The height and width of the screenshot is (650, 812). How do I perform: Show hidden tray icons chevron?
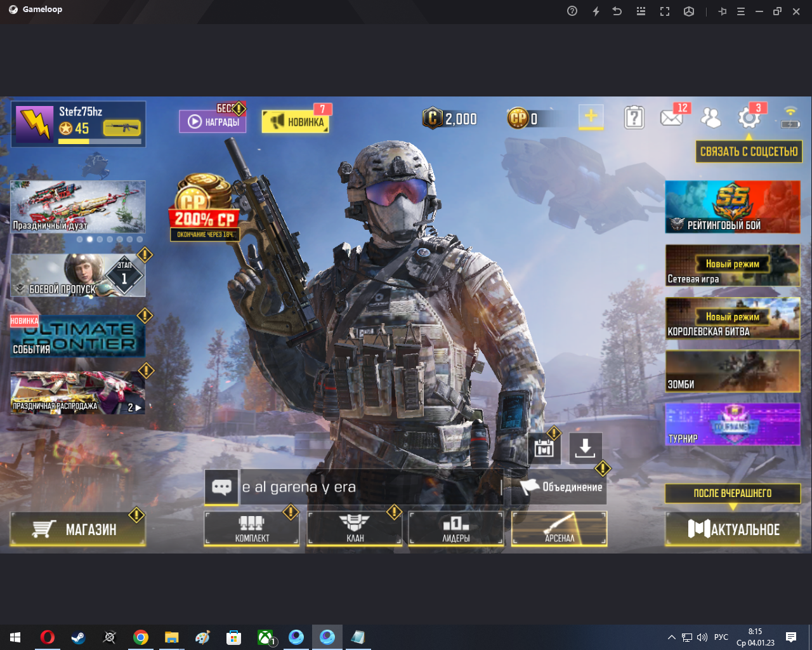tap(671, 637)
